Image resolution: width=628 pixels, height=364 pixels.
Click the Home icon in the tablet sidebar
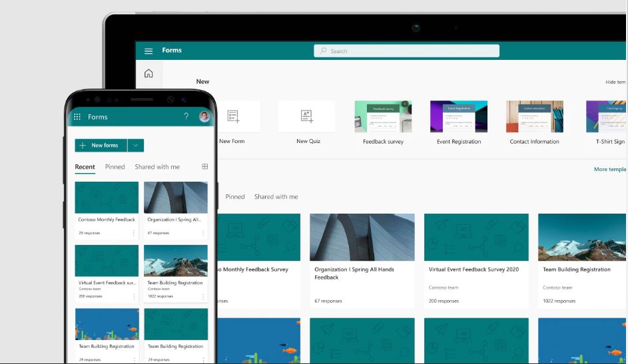149,73
